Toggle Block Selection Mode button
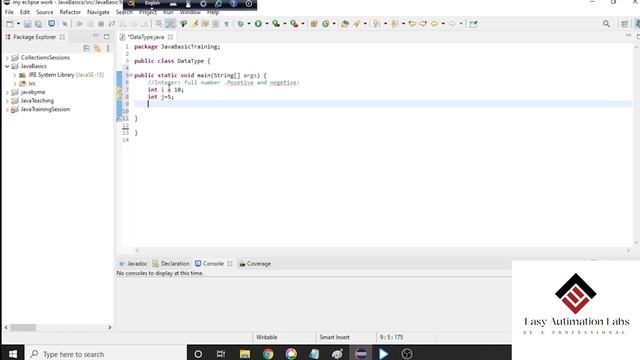The width and height of the screenshot is (640, 360). (x=216, y=24)
